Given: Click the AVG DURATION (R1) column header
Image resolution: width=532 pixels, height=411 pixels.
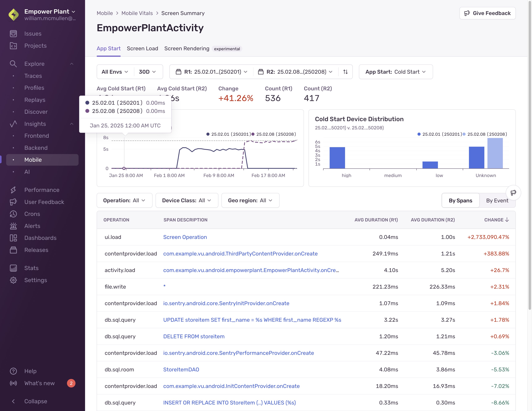Looking at the screenshot, I should click(376, 220).
